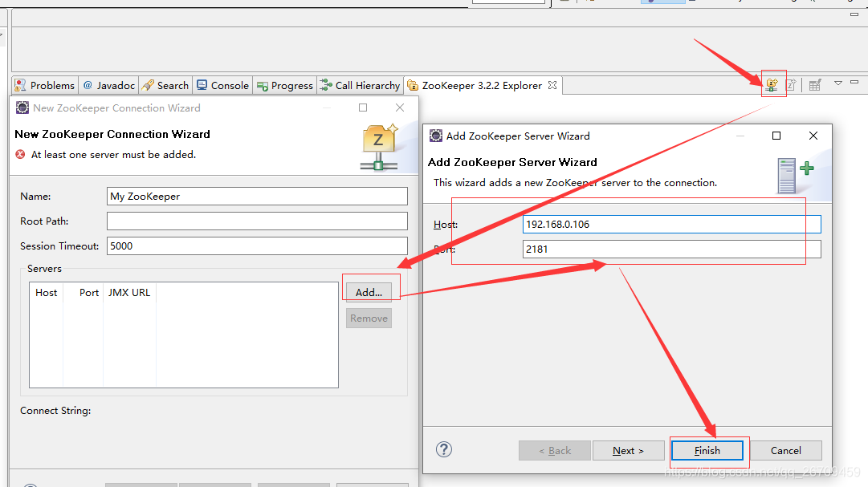Maximize the Add ZooKeeper Server Wizard window
Viewport: 868px width, 487px height.
pyautogui.click(x=776, y=136)
